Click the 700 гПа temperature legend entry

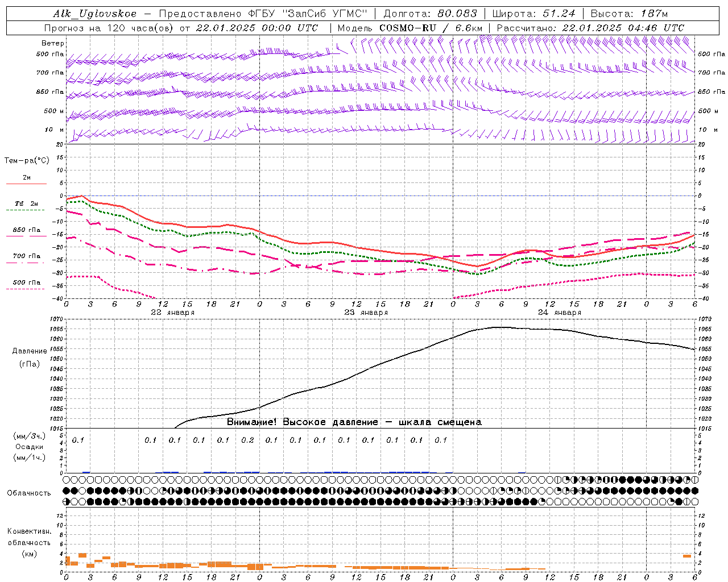(27, 256)
